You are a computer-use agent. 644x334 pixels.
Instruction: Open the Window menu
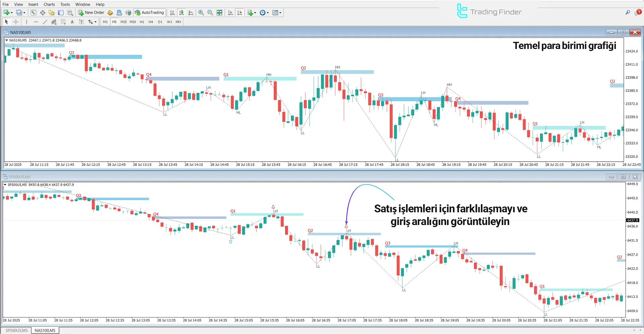pyautogui.click(x=83, y=4)
